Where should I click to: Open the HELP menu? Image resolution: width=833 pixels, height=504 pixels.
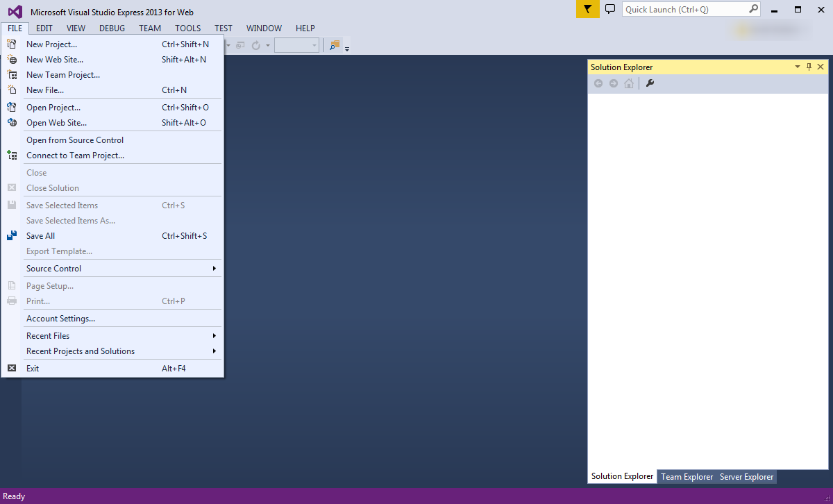click(305, 28)
